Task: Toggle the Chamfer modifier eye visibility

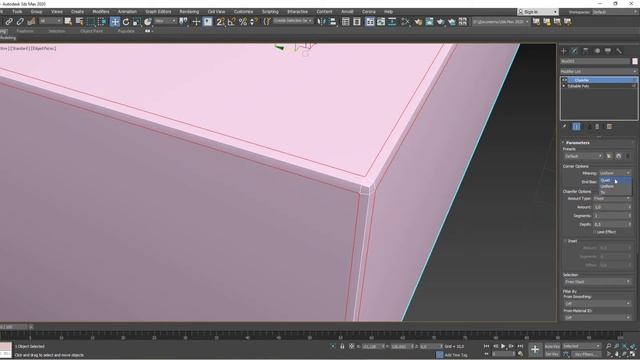Action: click(564, 80)
